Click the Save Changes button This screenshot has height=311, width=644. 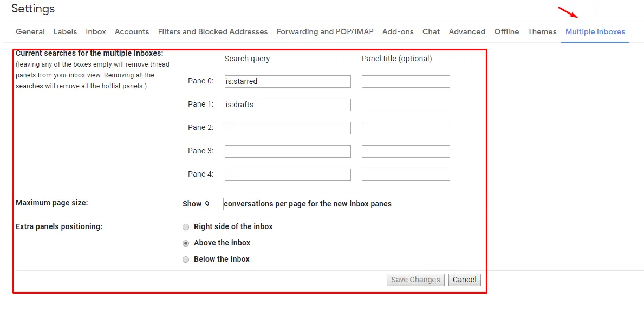[x=415, y=280]
